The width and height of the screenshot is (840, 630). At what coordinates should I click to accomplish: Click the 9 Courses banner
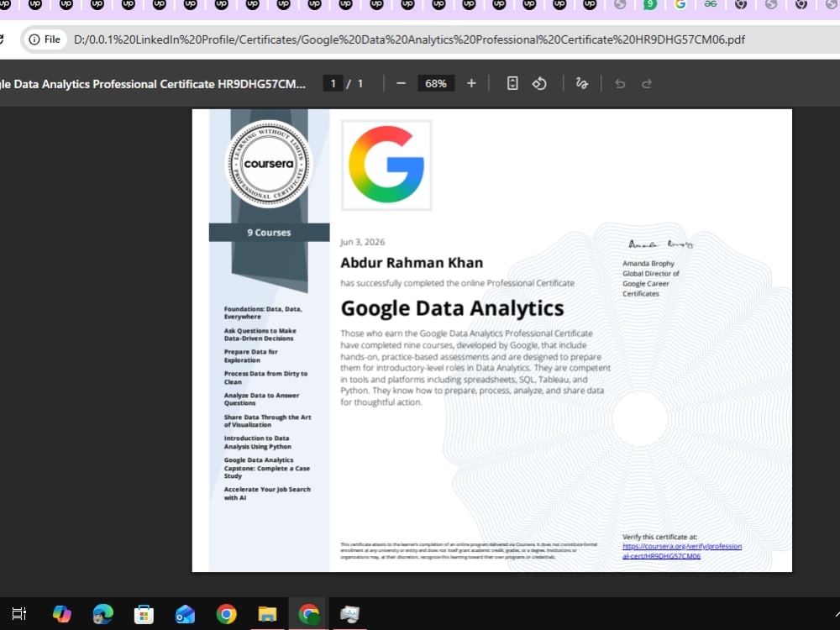[269, 233]
